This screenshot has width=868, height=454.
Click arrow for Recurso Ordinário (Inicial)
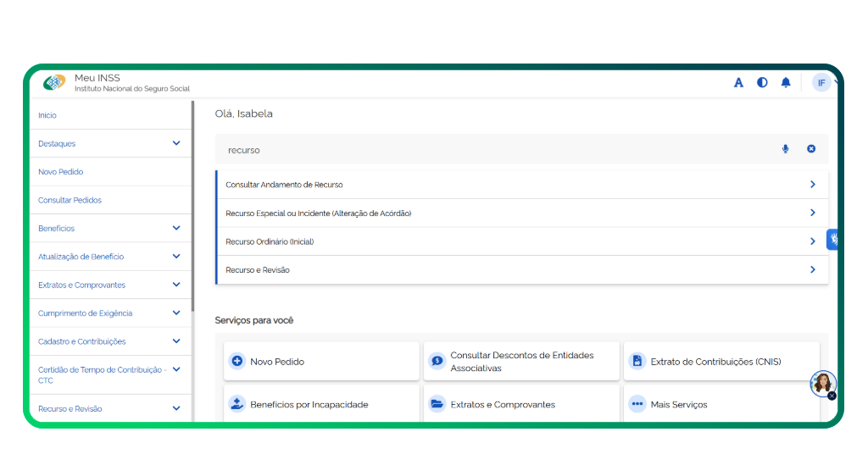pos(813,241)
